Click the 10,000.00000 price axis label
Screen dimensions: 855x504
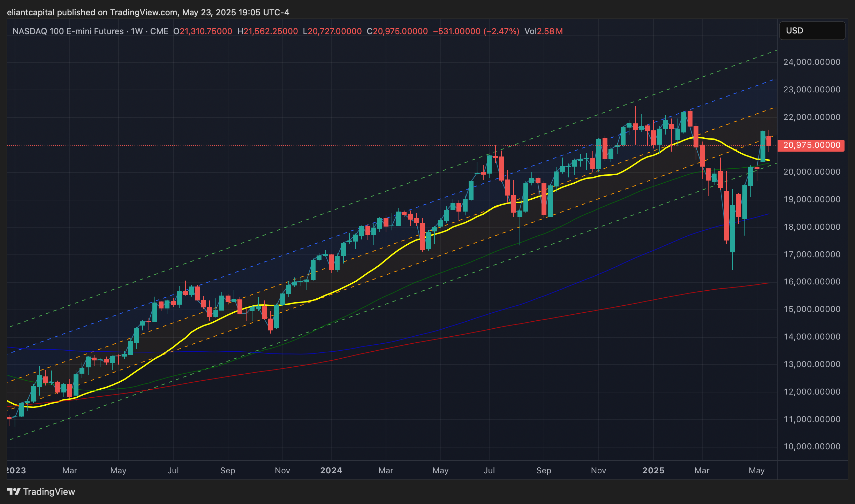pyautogui.click(x=812, y=446)
